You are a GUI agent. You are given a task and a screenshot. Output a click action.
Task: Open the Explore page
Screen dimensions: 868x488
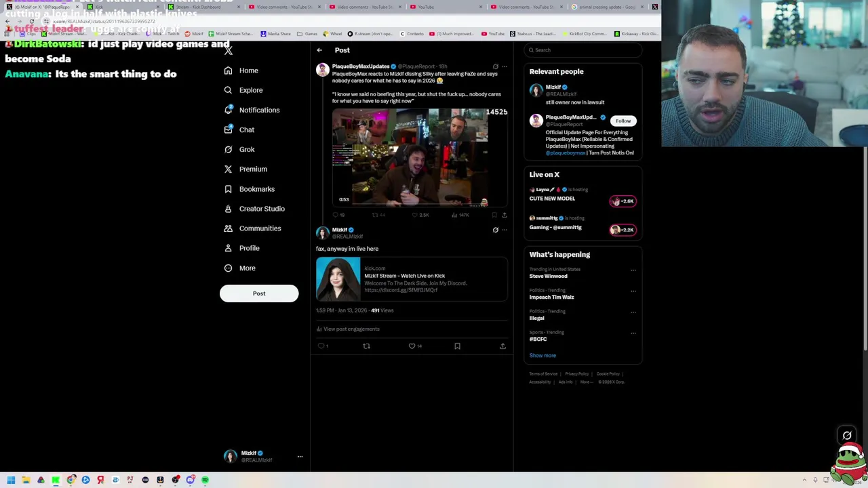[243, 90]
